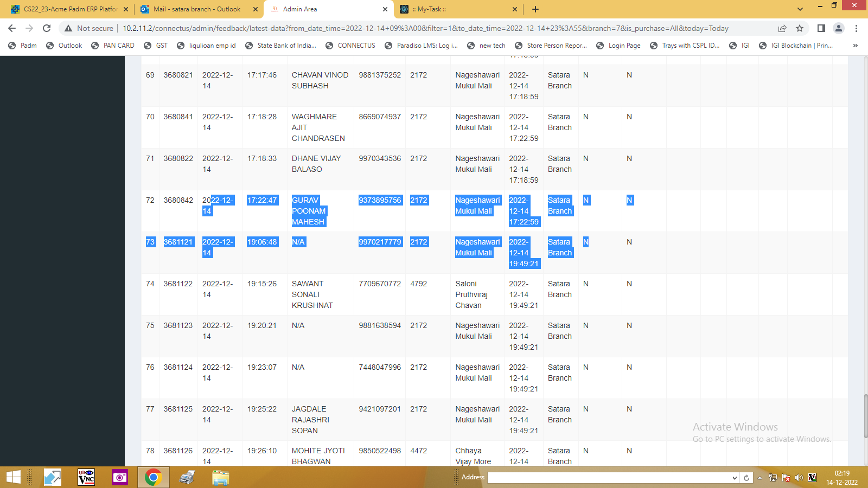Open the new tech bookmark
868x488 pixels.
click(486, 46)
